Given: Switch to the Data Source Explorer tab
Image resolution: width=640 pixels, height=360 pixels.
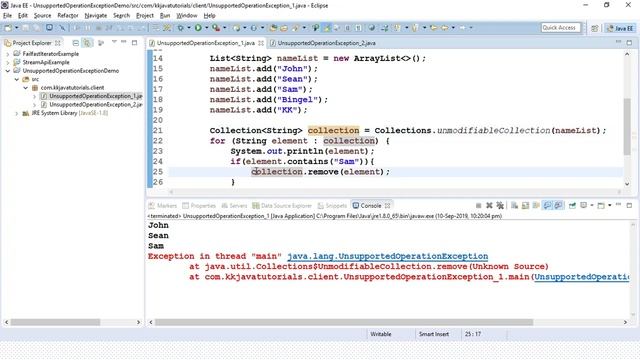Looking at the screenshot, I should point(282,206).
